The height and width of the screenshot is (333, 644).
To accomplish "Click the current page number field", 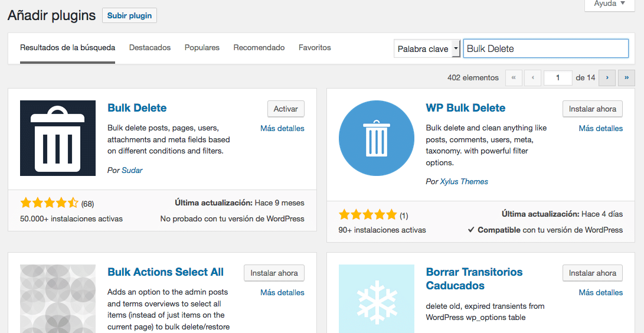I will click(x=558, y=78).
